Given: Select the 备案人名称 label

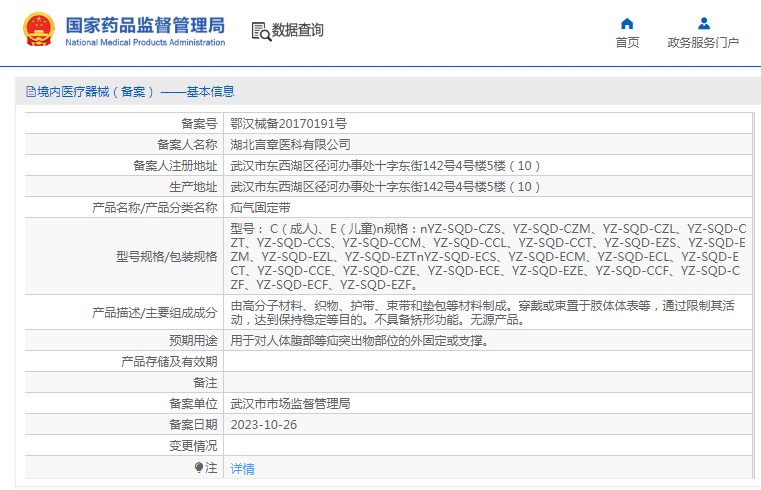Looking at the screenshot, I should point(187,145).
